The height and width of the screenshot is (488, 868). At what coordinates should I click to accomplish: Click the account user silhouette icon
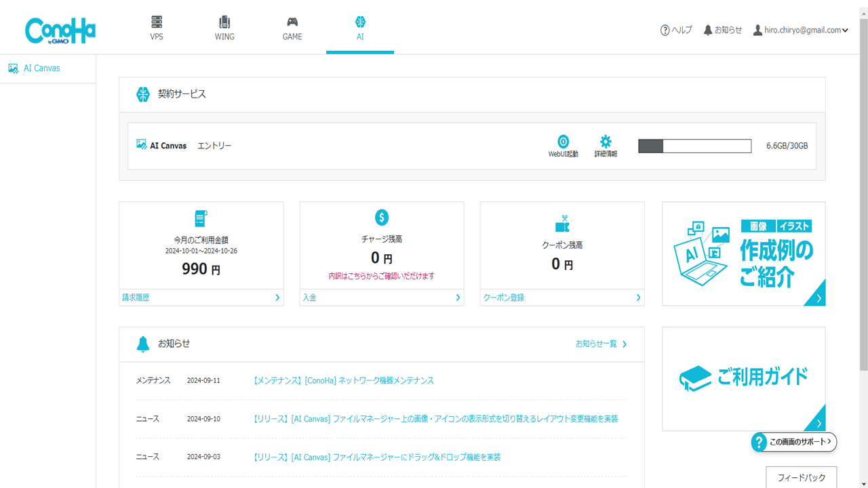(757, 30)
